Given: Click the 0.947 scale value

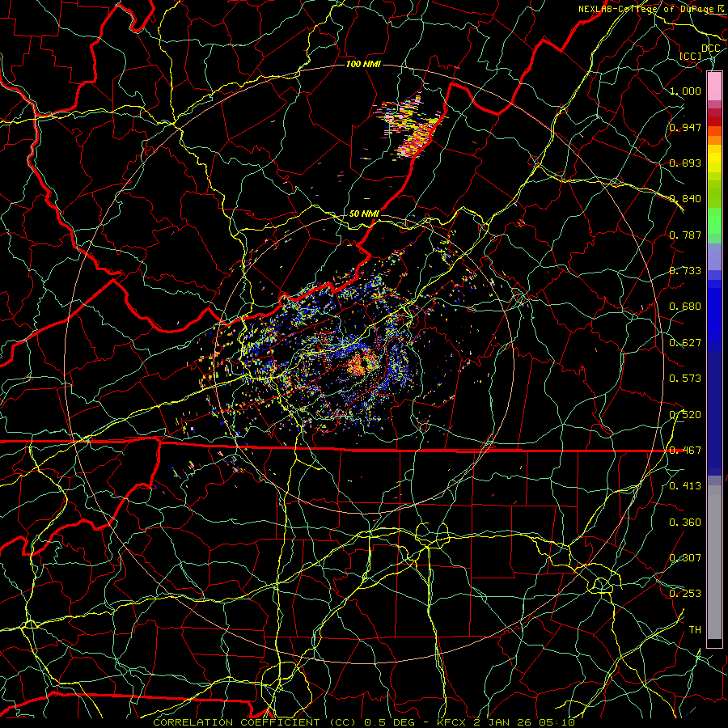Looking at the screenshot, I should [685, 127].
